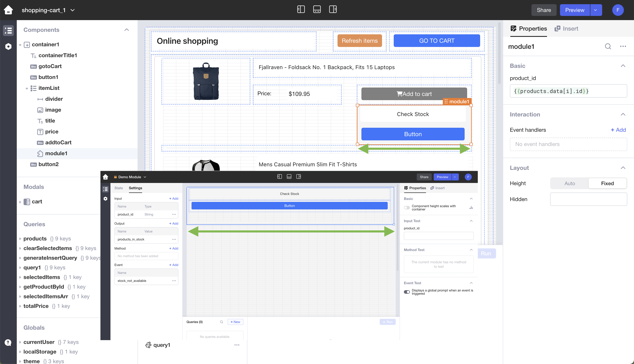Switch to the Insert tab
Viewport: 634px width, 364px height.
566,28
